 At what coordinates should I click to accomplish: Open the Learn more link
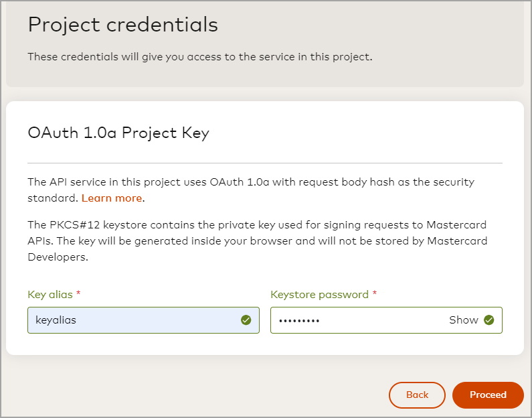pyautogui.click(x=112, y=198)
